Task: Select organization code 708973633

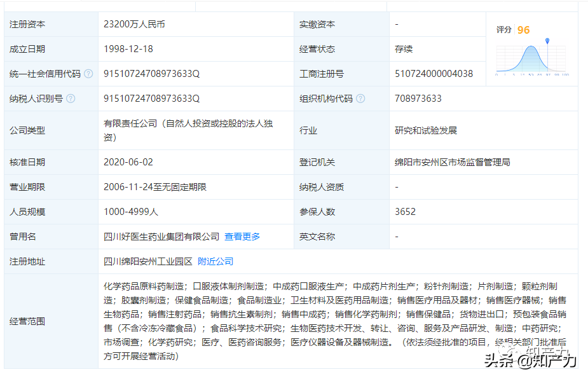Action: 418,99
